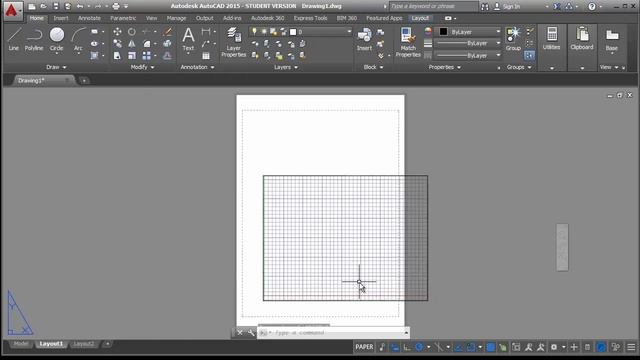Expand the Draw panel
The width and height of the screenshot is (640, 360).
(56, 67)
